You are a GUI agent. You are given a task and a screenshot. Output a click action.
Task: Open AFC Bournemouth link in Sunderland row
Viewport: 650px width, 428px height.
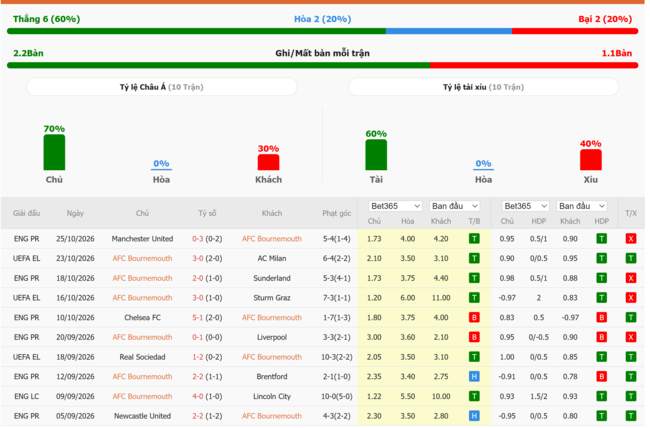click(x=143, y=280)
